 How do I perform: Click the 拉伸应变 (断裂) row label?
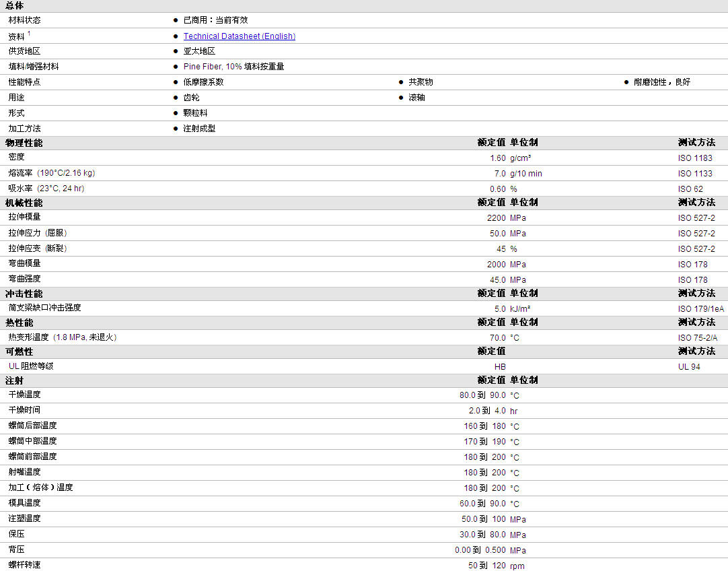pos(38,248)
